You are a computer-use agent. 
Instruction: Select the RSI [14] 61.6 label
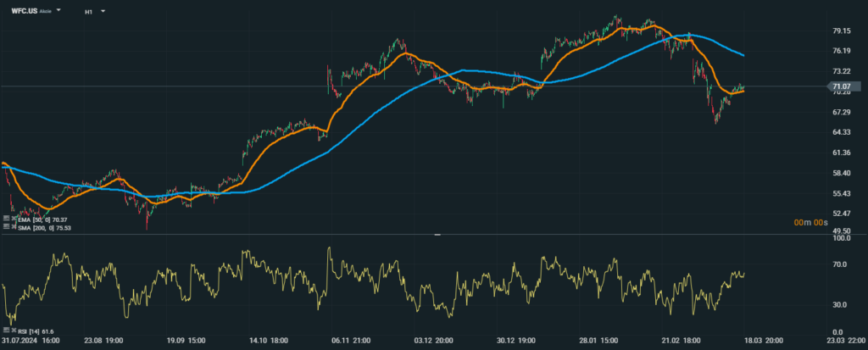[x=34, y=331]
